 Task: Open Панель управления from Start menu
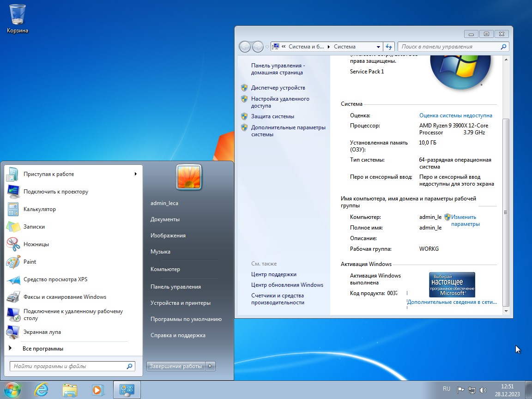(175, 287)
